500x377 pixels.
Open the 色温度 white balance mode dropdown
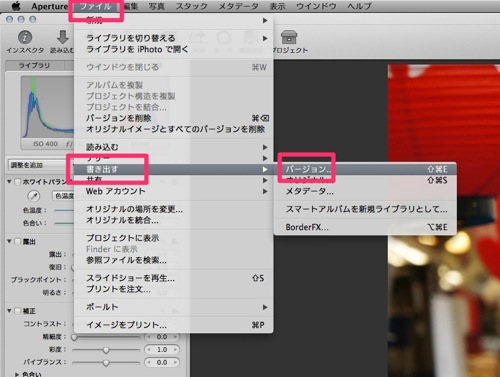click(x=63, y=196)
